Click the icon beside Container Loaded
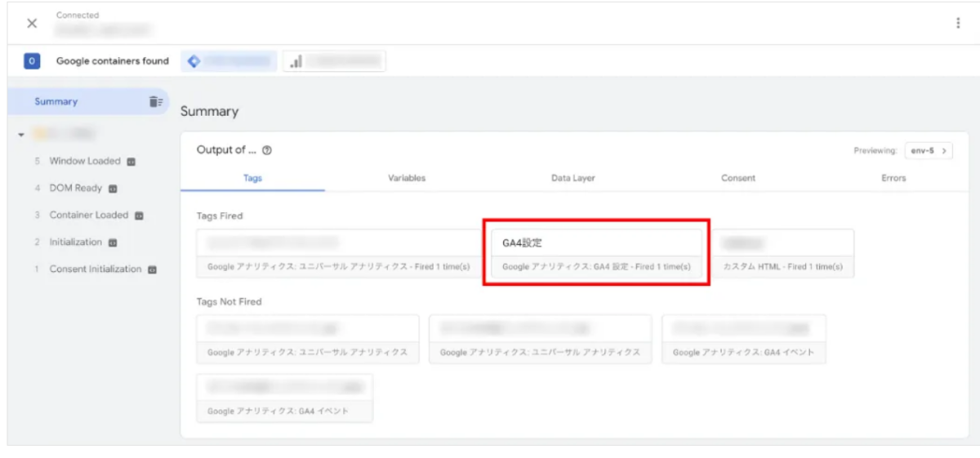The image size is (980, 458). point(139,216)
